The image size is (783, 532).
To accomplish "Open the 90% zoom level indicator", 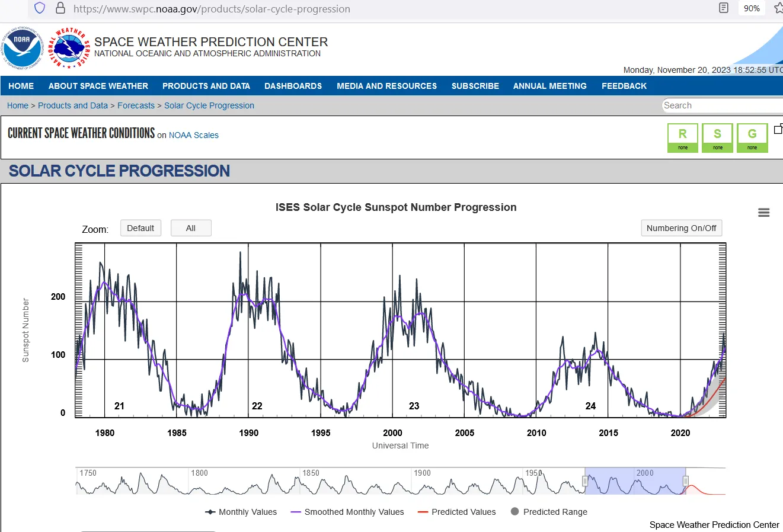I will pos(752,8).
